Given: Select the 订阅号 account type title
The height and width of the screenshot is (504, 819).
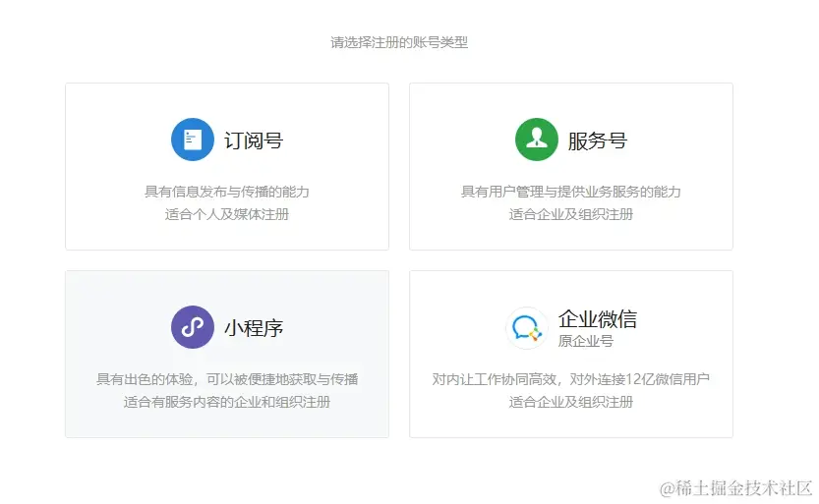Looking at the screenshot, I should (254, 140).
